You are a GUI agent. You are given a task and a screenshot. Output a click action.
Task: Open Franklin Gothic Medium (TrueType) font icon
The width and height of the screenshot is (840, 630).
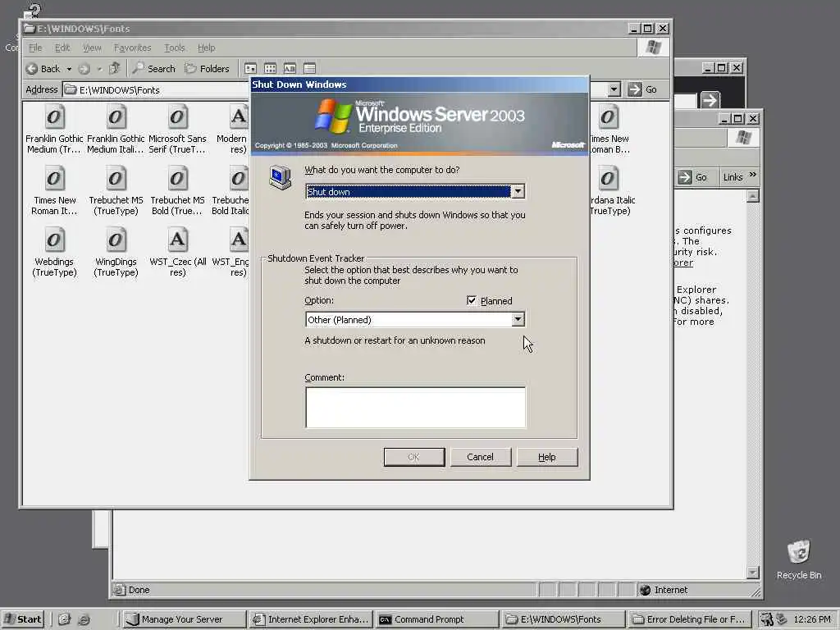(x=53, y=117)
